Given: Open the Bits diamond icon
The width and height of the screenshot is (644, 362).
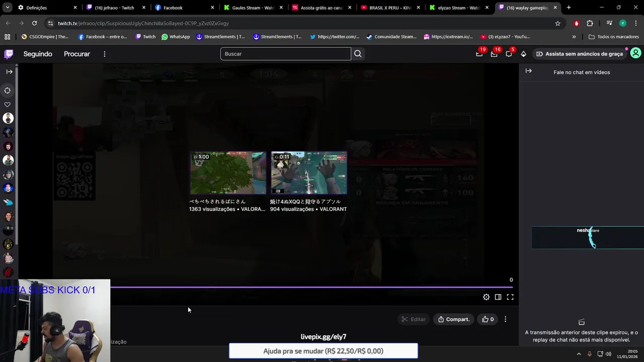Looking at the screenshot, I should coord(523,54).
